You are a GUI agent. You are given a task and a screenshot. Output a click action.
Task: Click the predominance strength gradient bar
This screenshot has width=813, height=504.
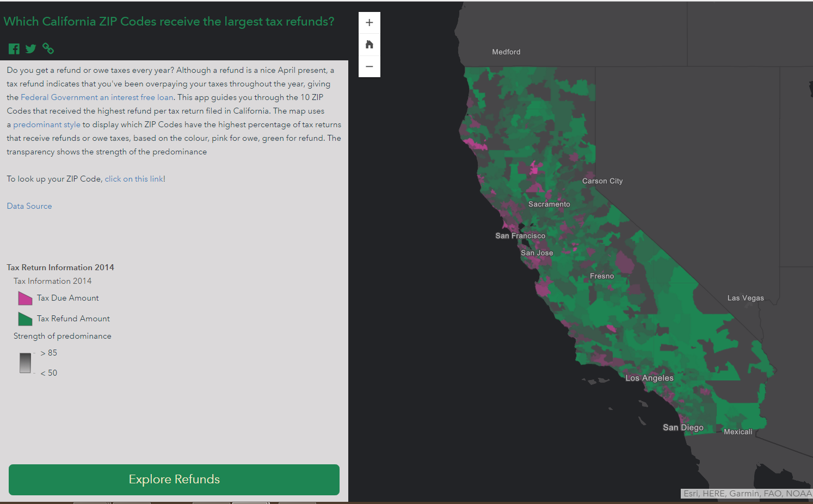(x=25, y=363)
